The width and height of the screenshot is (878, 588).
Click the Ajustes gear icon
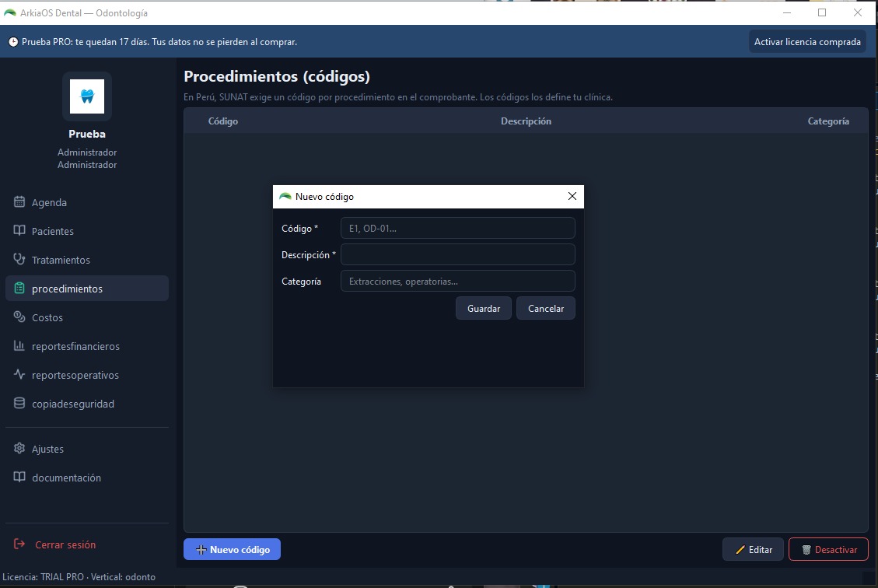click(19, 448)
